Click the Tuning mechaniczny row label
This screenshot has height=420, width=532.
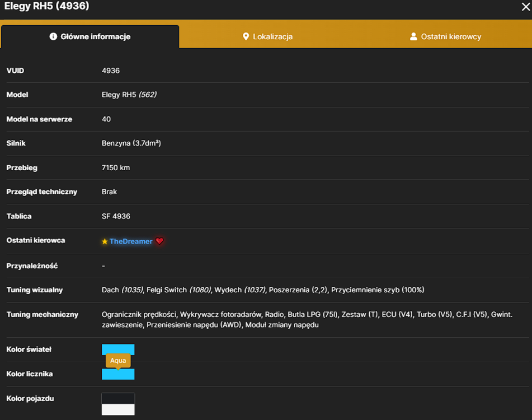click(43, 314)
